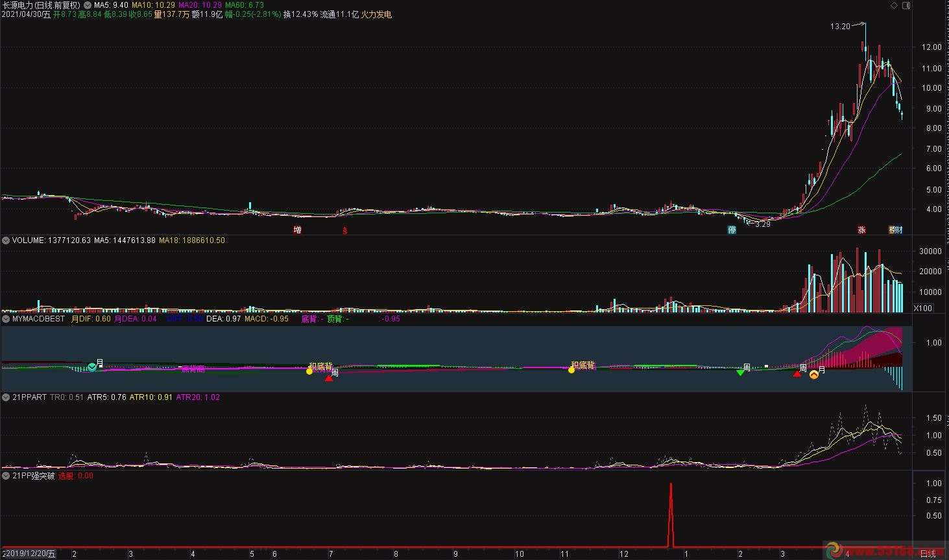This screenshot has width=949, height=560.
Task: Click the X100 volume scale label
Action: [922, 308]
